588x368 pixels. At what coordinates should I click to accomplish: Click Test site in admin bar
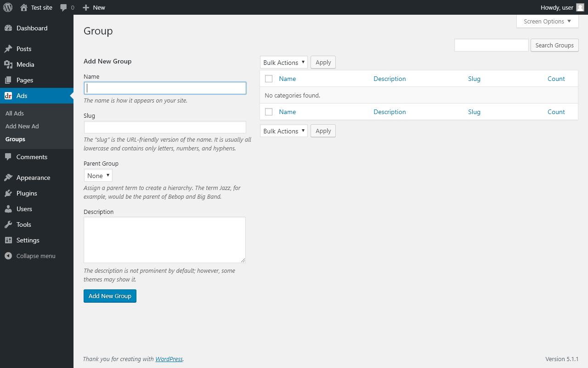42,7
